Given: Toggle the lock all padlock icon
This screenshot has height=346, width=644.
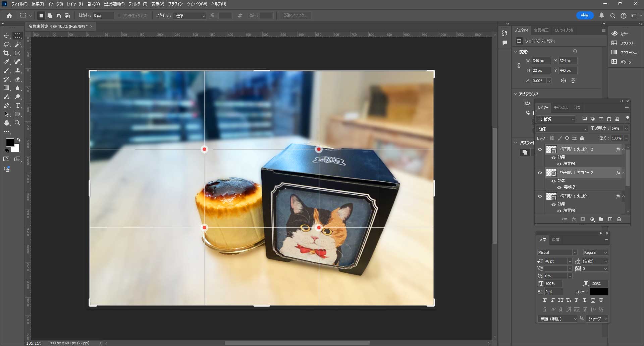Looking at the screenshot, I should point(582,138).
